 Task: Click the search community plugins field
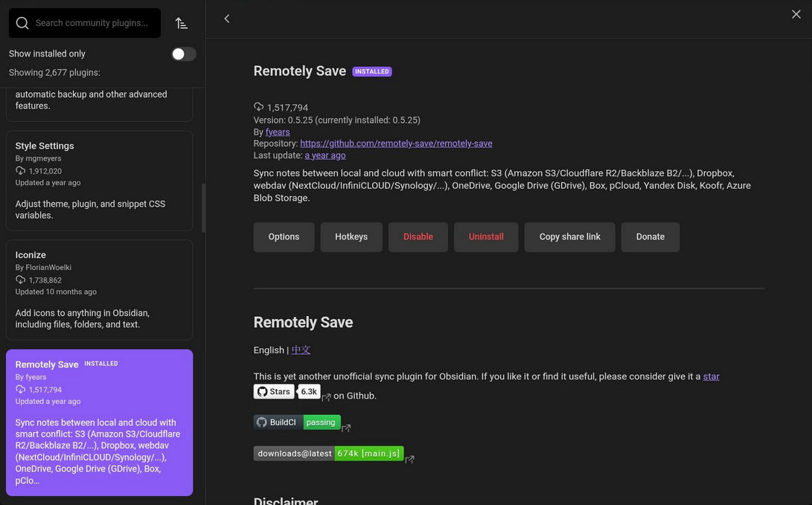click(x=89, y=23)
